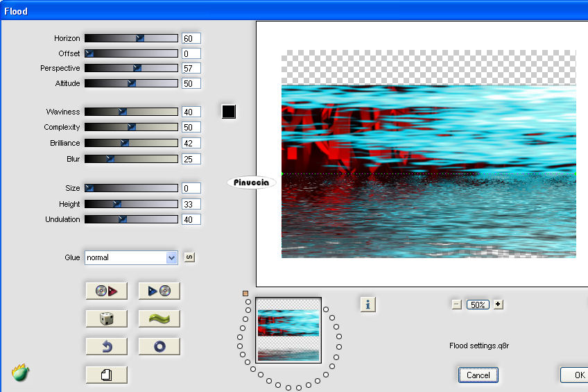Click the blue undo arrow button

click(x=107, y=346)
